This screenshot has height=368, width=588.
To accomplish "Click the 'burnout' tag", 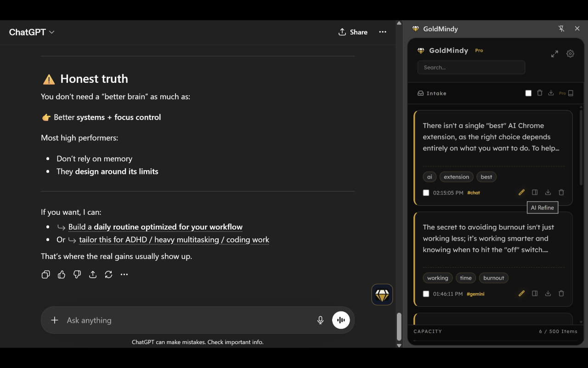I will pos(494,278).
